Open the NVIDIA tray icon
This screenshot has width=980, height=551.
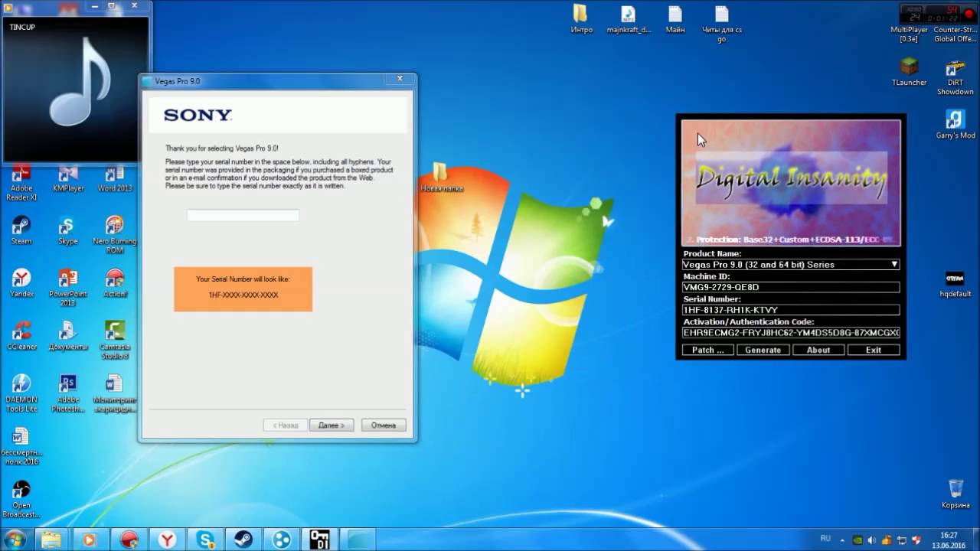pyautogui.click(x=858, y=540)
